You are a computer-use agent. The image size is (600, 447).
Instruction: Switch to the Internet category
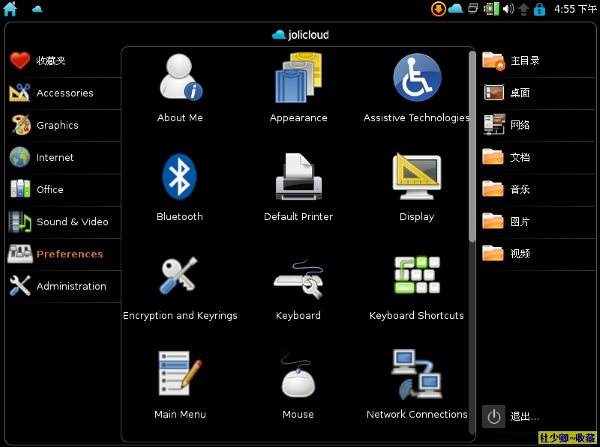tap(64, 157)
